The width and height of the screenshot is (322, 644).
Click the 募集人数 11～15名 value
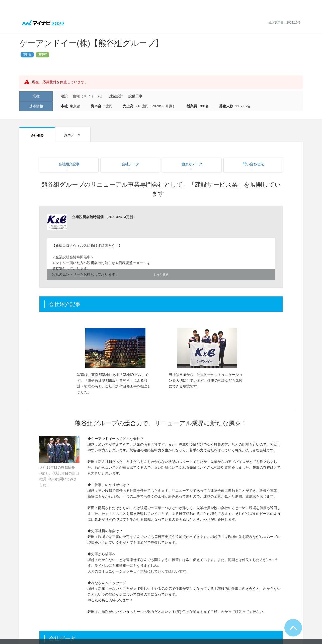pos(235,106)
